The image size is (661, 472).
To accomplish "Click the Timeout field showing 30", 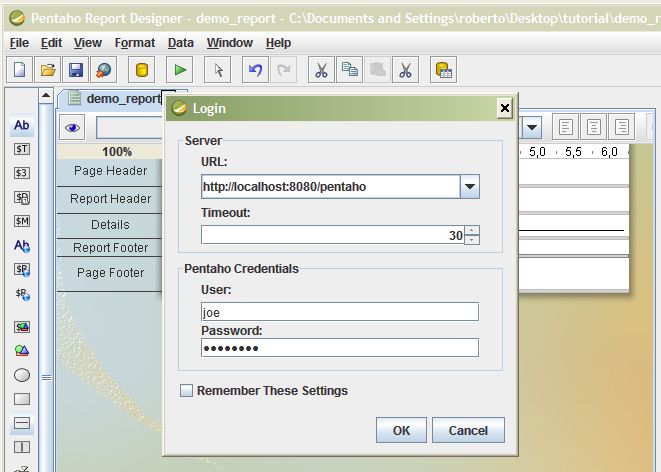I will coord(333,235).
